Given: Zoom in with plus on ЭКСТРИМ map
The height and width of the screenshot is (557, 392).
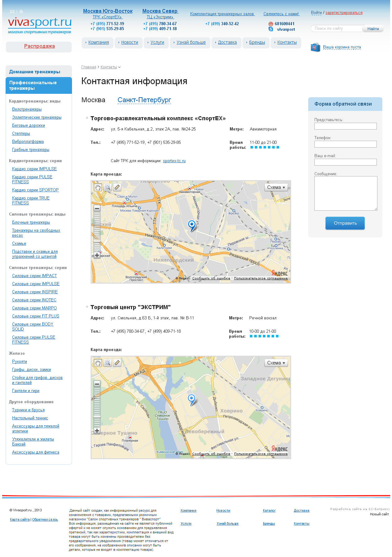Looking at the screenshot, I should click(x=97, y=431).
